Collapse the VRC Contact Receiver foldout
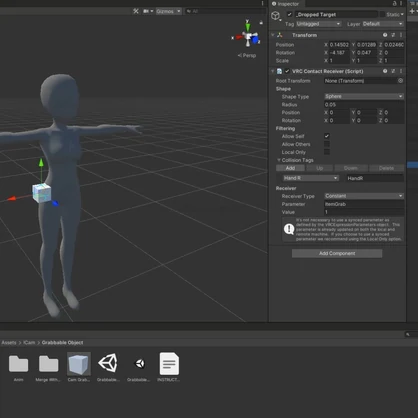418x418 pixels. point(273,71)
